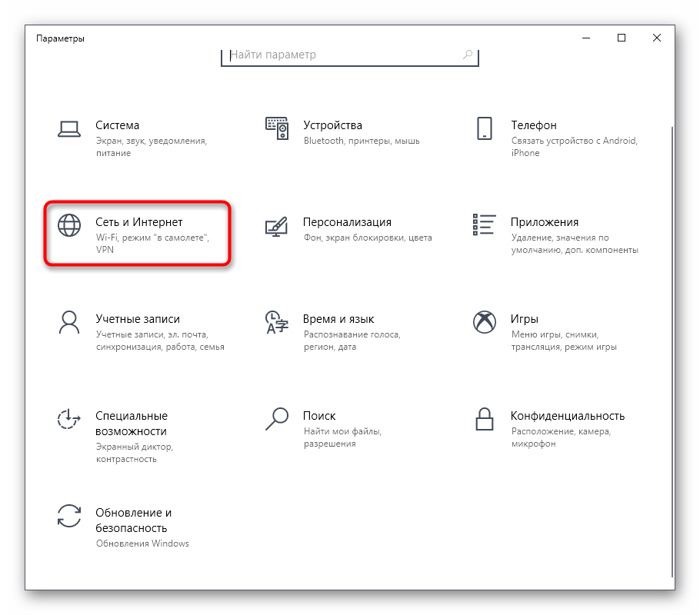700x615 pixels.
Task: Maximize the Параметры window
Action: point(622,38)
